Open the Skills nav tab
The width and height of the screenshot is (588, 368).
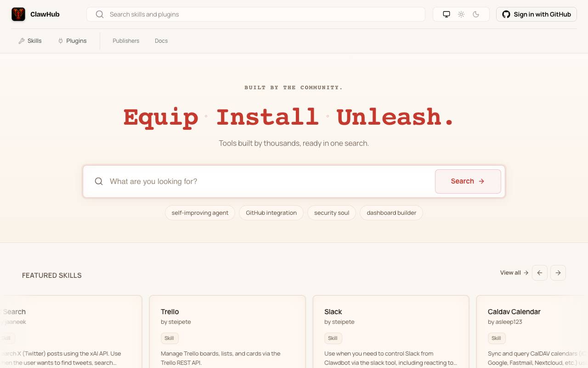30,41
